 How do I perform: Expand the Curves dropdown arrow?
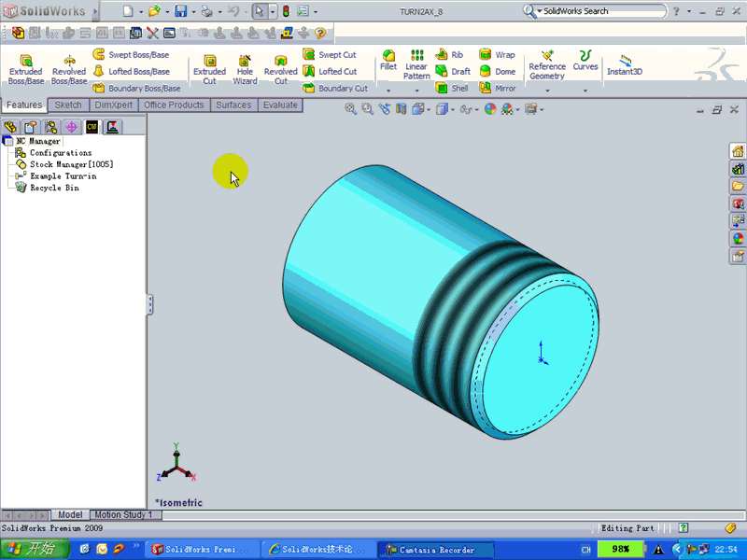(x=585, y=90)
